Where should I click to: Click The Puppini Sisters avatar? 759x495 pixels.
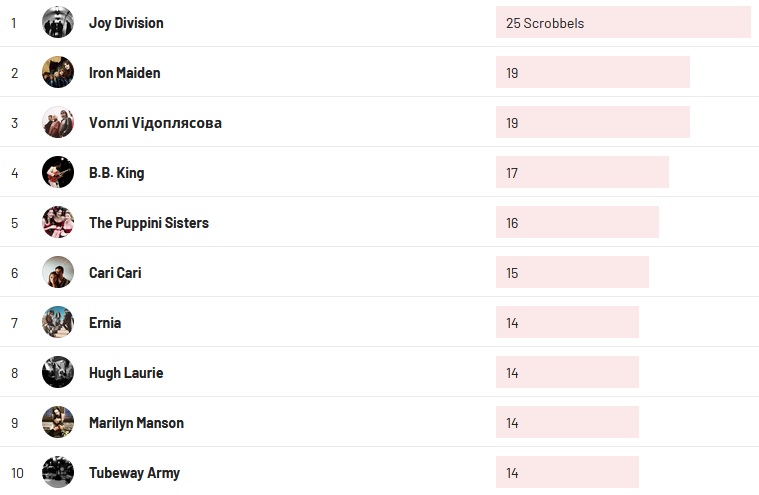coord(58,222)
